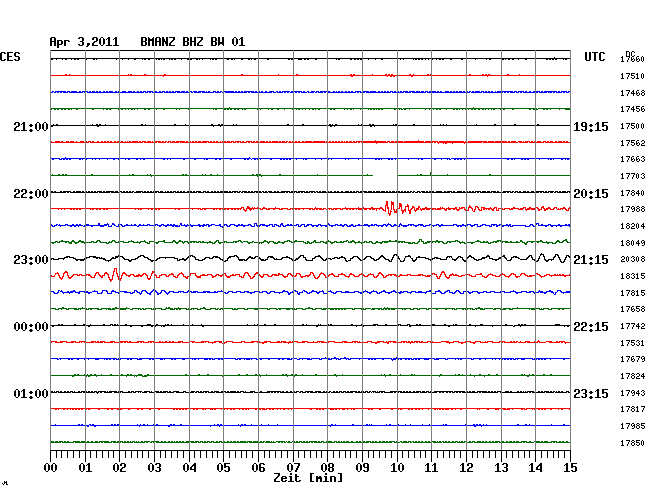Click the DC value "18204"
The image size is (650, 494).
[633, 226]
